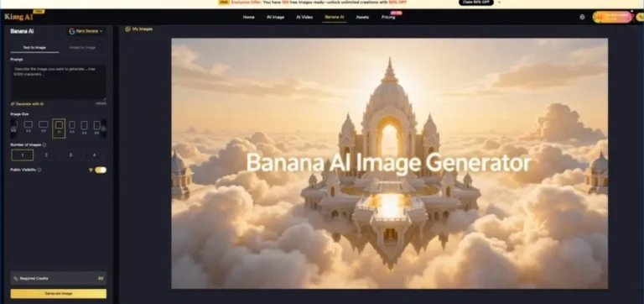This screenshot has height=304, width=644.
Task: Go to the AI Video page
Action: 304,18
